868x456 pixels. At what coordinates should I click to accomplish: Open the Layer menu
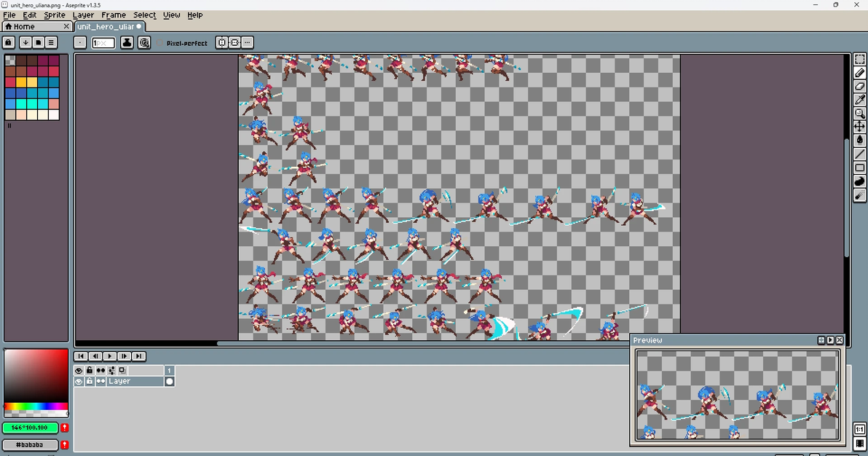click(83, 15)
